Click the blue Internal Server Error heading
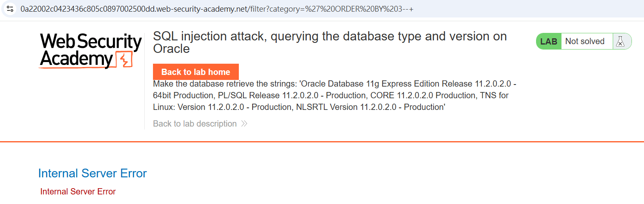Screen dimensions: 644x204 (x=92, y=173)
